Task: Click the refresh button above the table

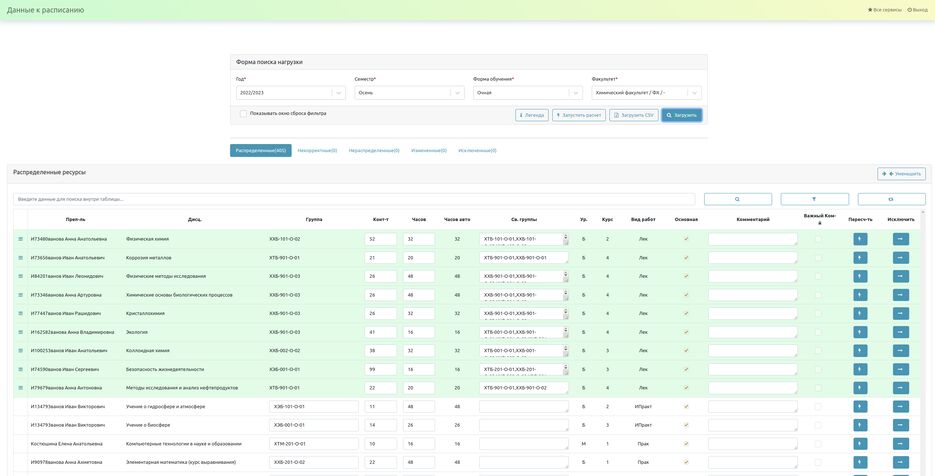Action: [891, 199]
